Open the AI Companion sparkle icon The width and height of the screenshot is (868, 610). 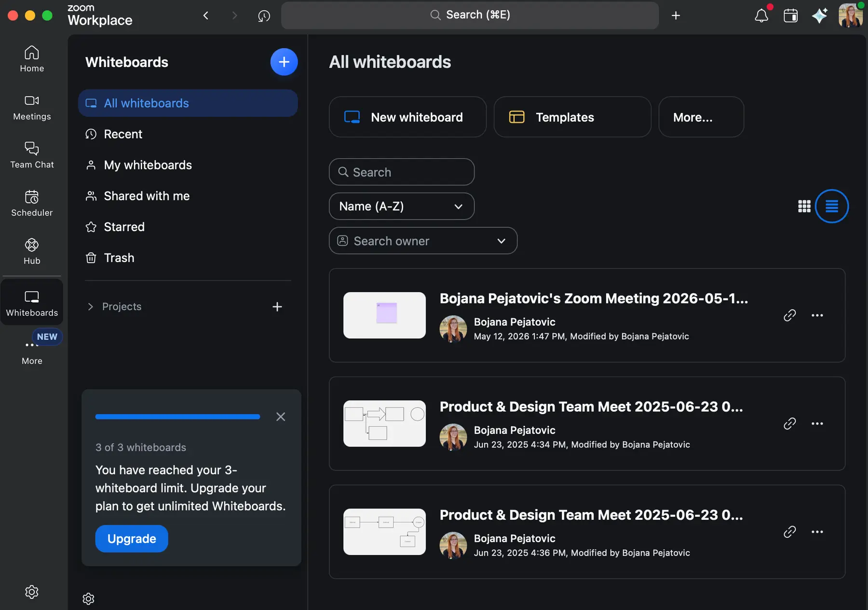[819, 15]
